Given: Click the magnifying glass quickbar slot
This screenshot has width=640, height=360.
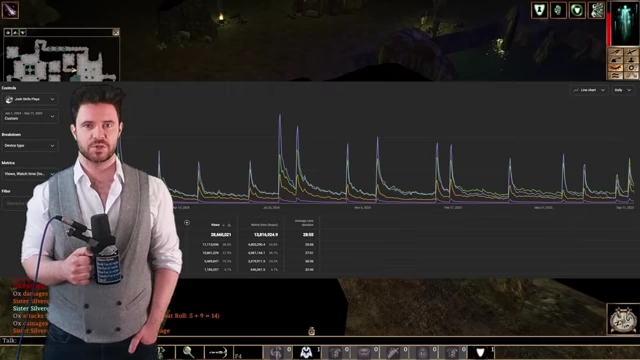Looking at the screenshot, I should pyautogui.click(x=189, y=352).
